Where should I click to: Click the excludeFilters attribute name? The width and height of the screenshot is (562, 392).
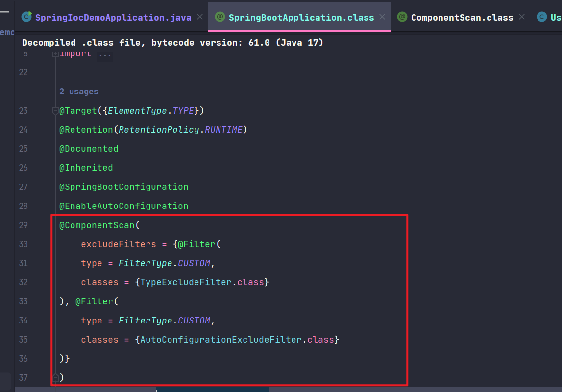pyautogui.click(x=118, y=244)
